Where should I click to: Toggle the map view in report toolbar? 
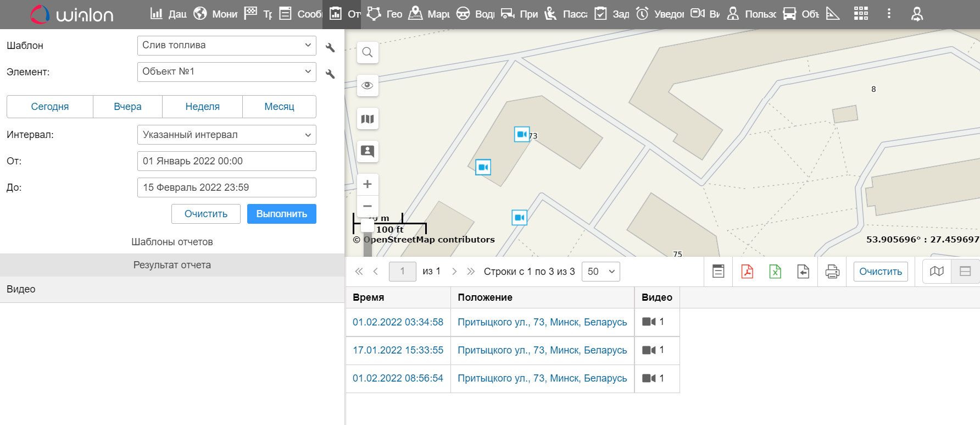pyautogui.click(x=937, y=271)
